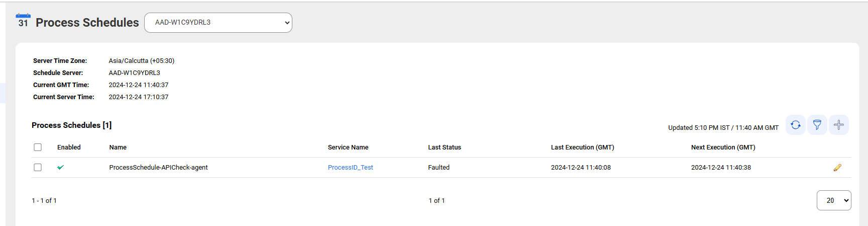This screenshot has width=868, height=226.
Task: Open the ProcessID_Test service link
Action: coord(351,168)
